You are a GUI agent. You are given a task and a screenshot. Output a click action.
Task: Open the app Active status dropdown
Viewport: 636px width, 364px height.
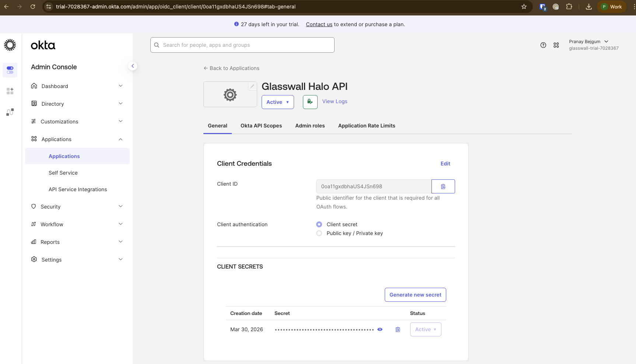[x=278, y=102]
